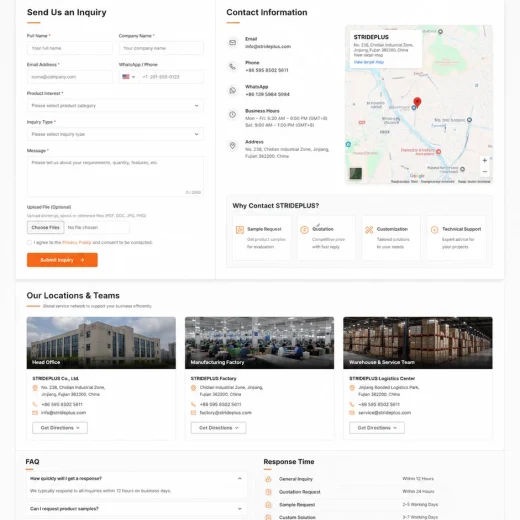
Task: Click Head Office address pin icon
Action: (x=35, y=388)
